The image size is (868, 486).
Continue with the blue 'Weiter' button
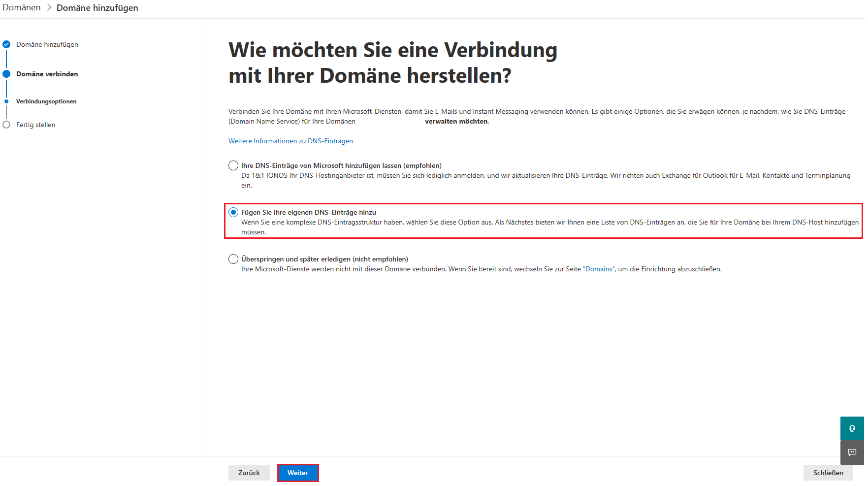[x=298, y=473]
